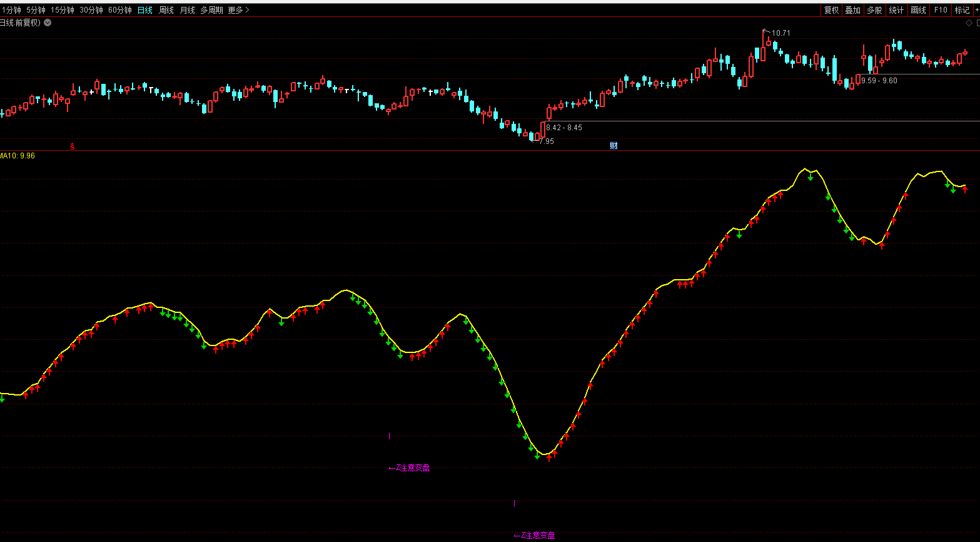Image resolution: width=980 pixels, height=542 pixels.
Task: Select the 月线 monthly tab
Action: coord(187,10)
